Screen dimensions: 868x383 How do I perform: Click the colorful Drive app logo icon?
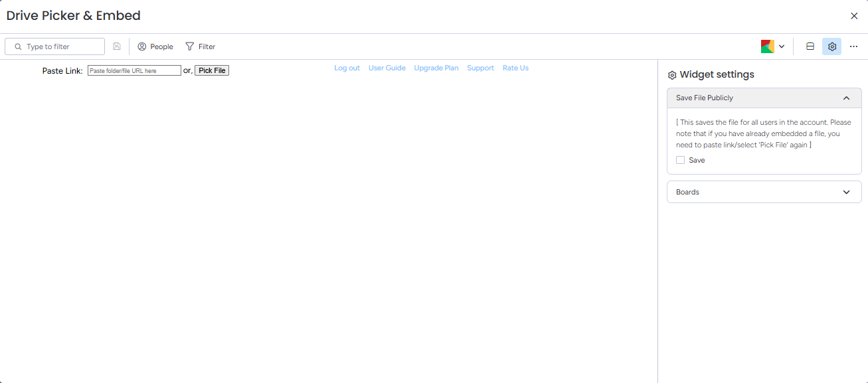click(x=768, y=46)
